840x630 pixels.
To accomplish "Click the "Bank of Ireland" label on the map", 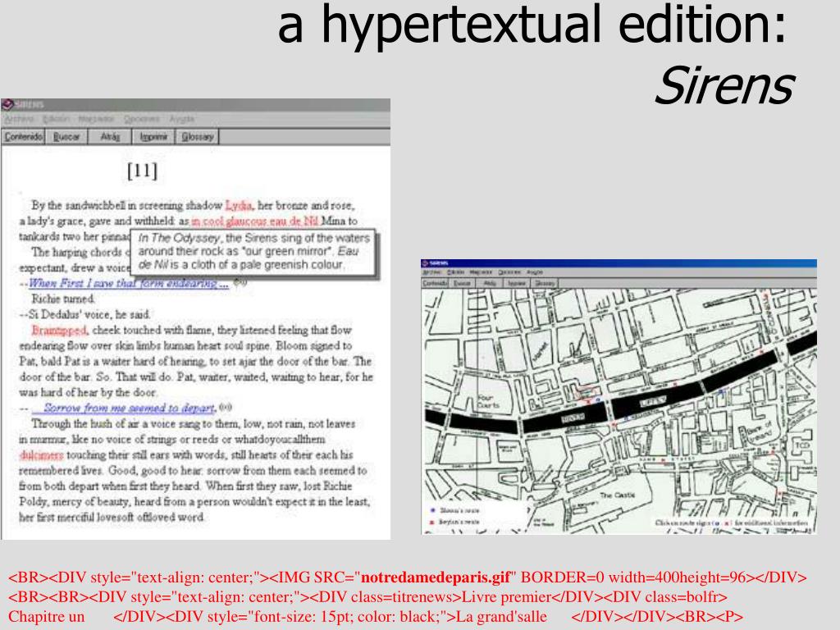I will pyautogui.click(x=760, y=433).
